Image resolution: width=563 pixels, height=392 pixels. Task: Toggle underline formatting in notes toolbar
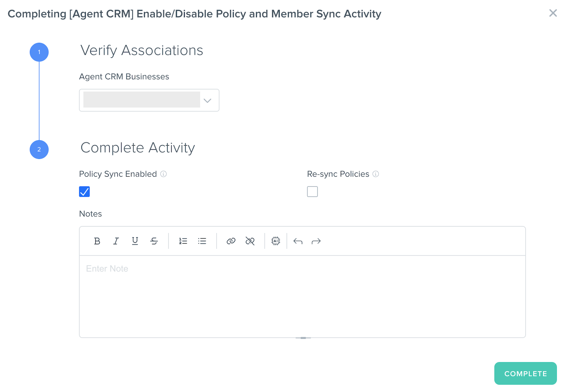click(135, 241)
